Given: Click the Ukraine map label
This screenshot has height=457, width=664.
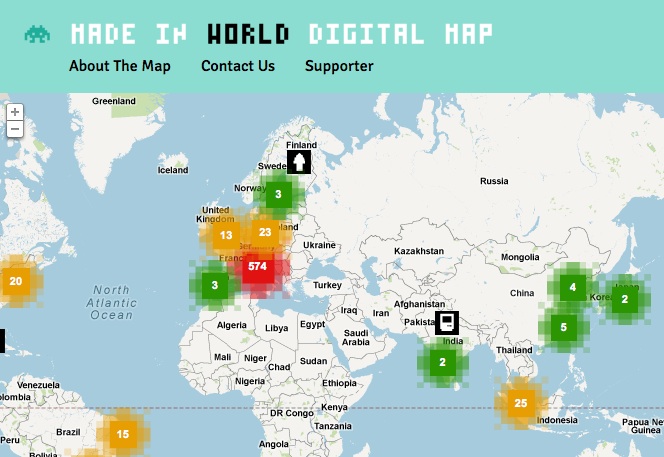Looking at the screenshot, I should pos(319,245).
